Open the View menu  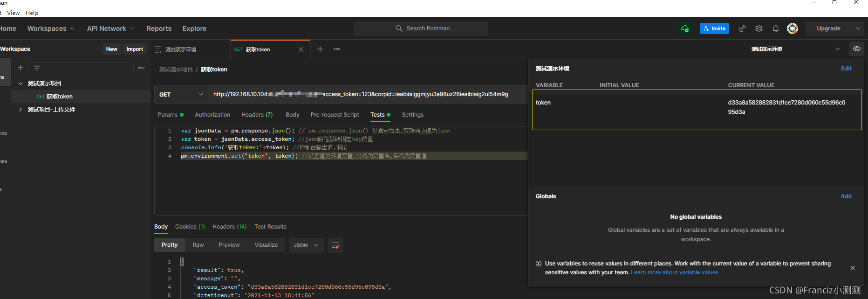pos(14,13)
